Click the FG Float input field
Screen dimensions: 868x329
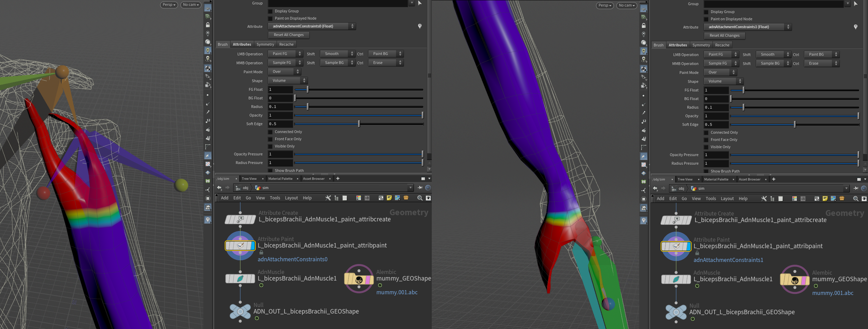click(280, 89)
